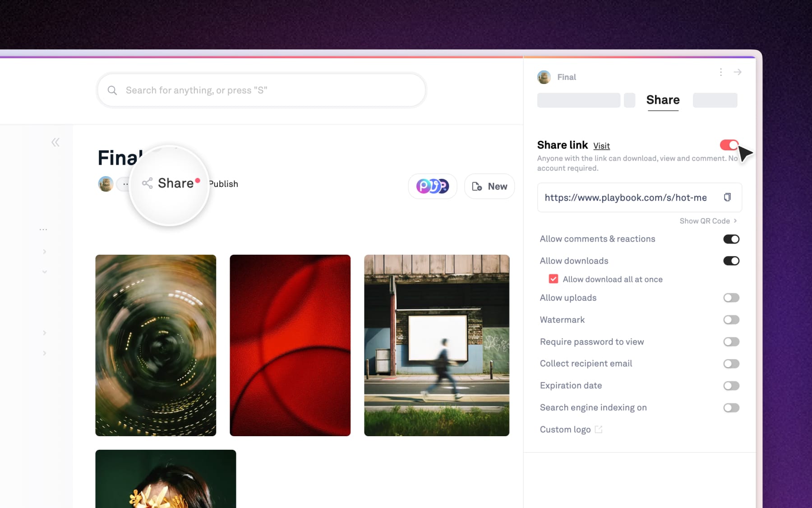Uncheck Allow download all at once
Viewport: 812px width, 508px height.
pyautogui.click(x=553, y=279)
